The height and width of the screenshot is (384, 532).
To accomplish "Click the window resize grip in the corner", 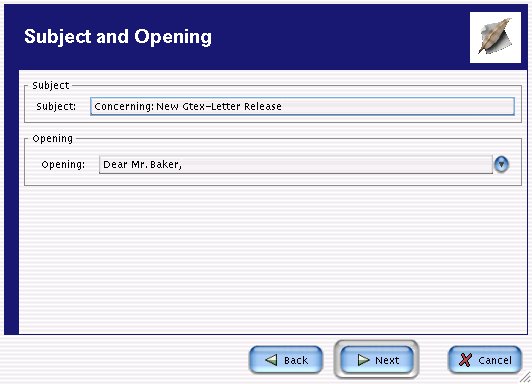I will [526, 377].
